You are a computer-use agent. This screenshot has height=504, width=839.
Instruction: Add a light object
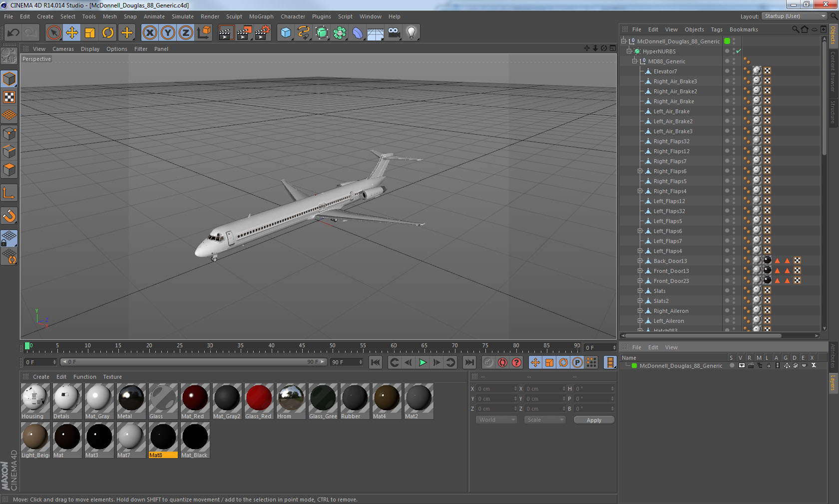click(x=412, y=33)
